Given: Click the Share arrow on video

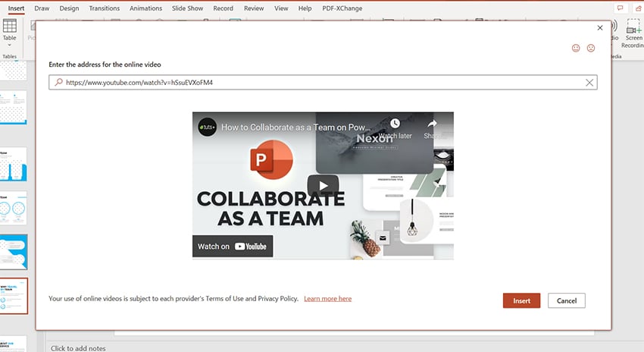Looking at the screenshot, I should 433,124.
